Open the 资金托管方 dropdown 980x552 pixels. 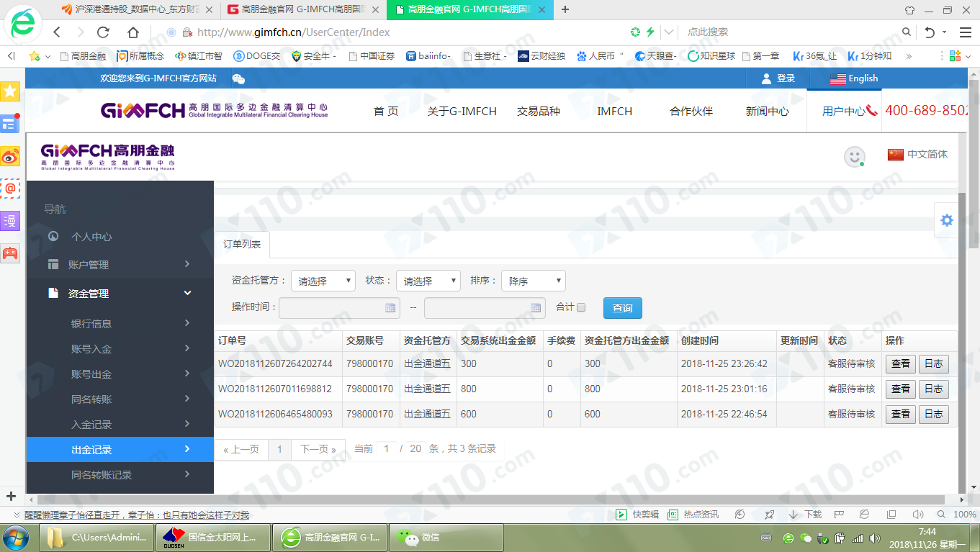(x=323, y=281)
